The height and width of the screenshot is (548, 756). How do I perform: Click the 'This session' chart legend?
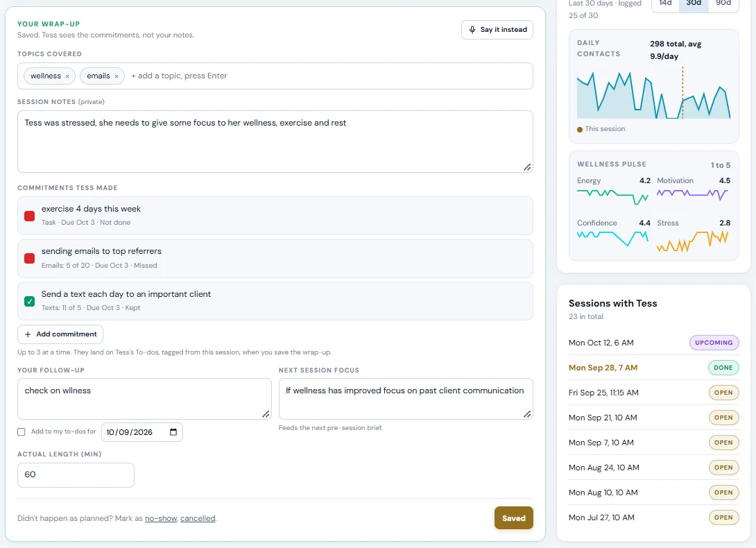(601, 129)
